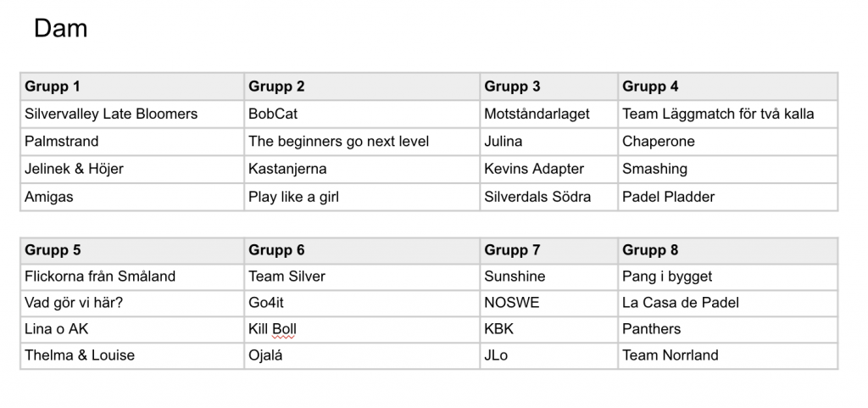Select the Thelma & Louise cell
The width and height of the screenshot is (868, 408).
pos(132,356)
